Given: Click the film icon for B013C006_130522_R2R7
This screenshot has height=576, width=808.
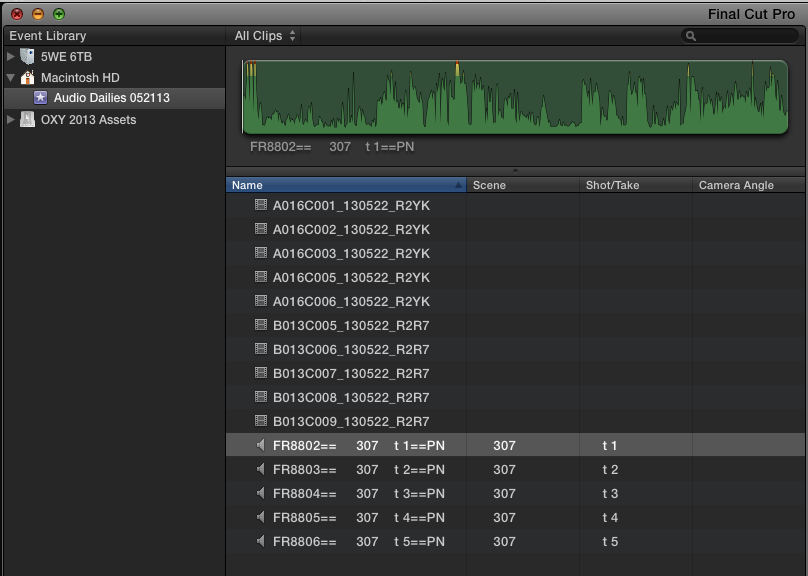Looking at the screenshot, I should (261, 349).
